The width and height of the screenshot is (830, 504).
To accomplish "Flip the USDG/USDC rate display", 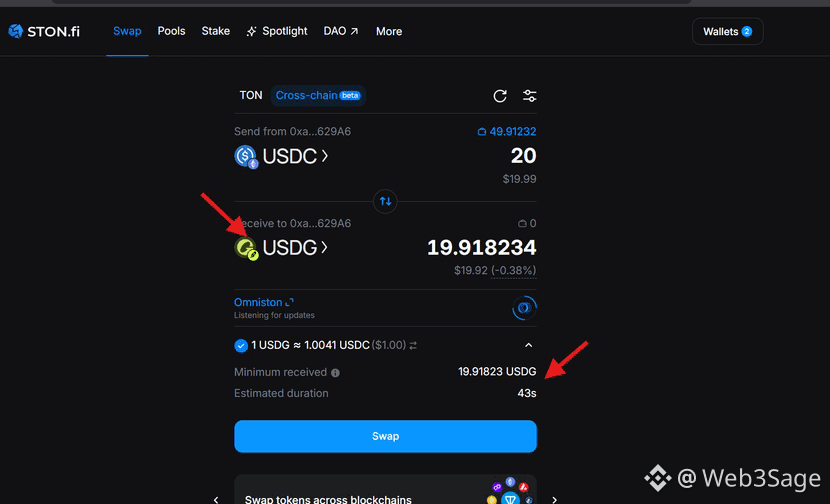I will pyautogui.click(x=413, y=345).
